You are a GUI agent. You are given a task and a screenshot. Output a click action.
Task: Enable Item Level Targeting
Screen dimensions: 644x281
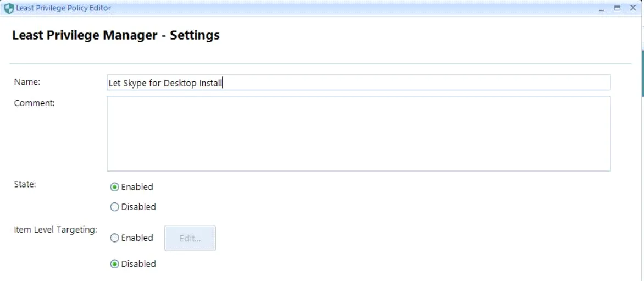pos(114,238)
